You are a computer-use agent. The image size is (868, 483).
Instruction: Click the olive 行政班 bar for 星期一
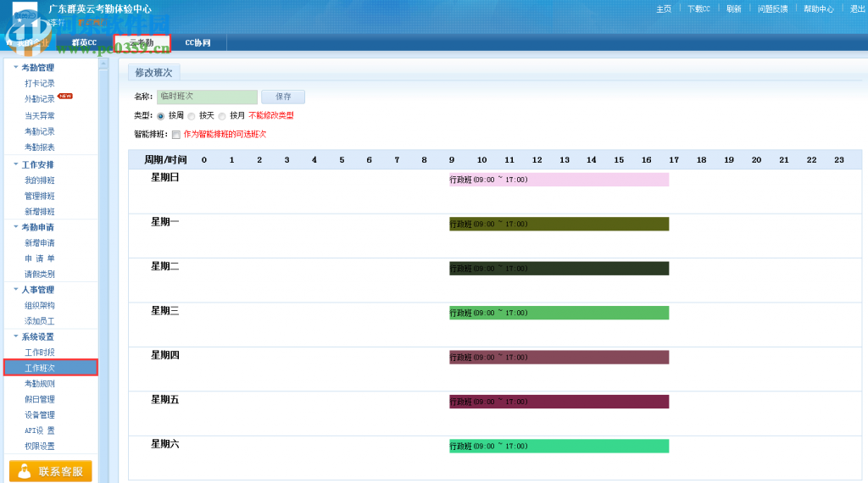pos(559,224)
